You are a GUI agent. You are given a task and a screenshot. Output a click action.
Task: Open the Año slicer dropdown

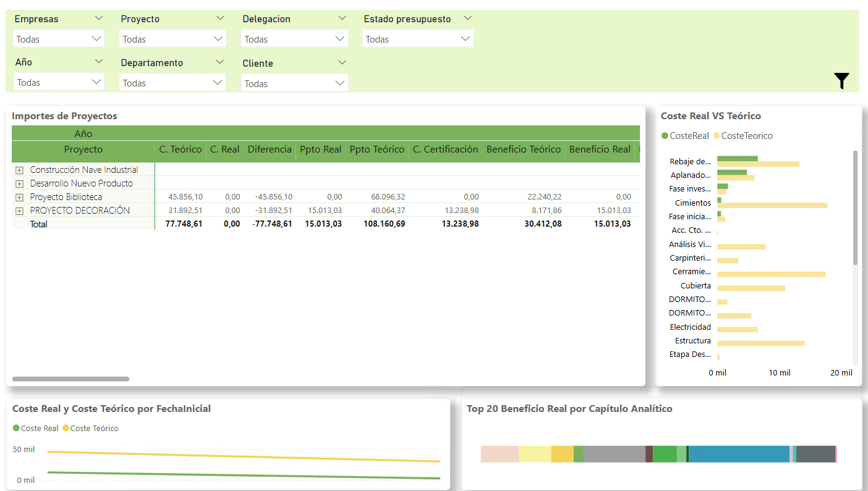[x=59, y=82]
